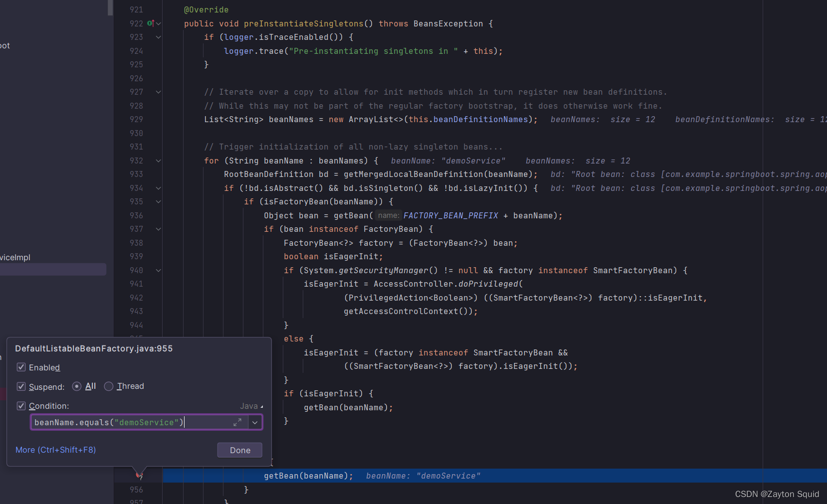Click the name: parameter hint on line 936
This screenshot has height=504, width=827.
point(388,215)
